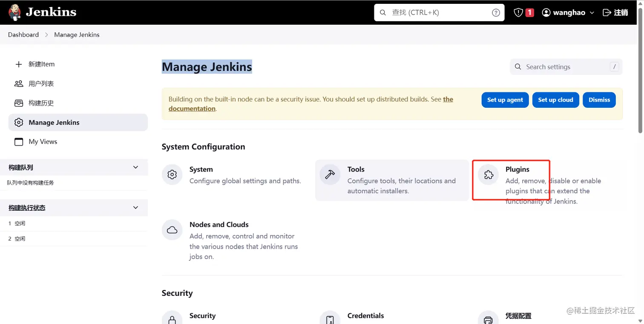Click the wanghao username link
Viewport: 644px width, 324px height.
(x=569, y=13)
